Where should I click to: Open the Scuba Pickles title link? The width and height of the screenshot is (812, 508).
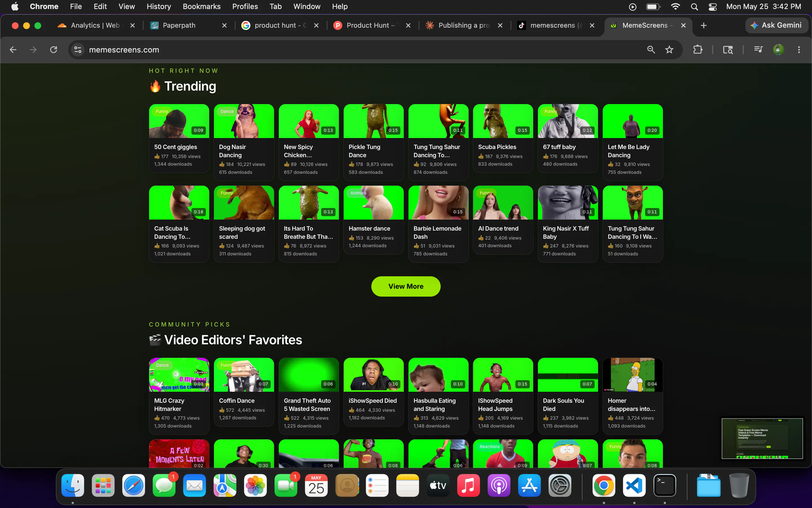(x=497, y=147)
